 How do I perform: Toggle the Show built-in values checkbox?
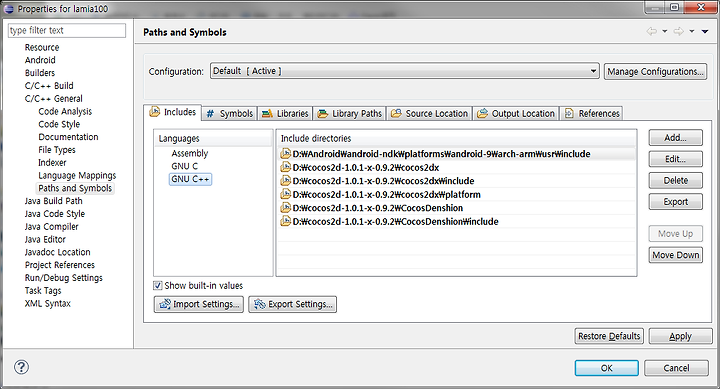(x=158, y=286)
